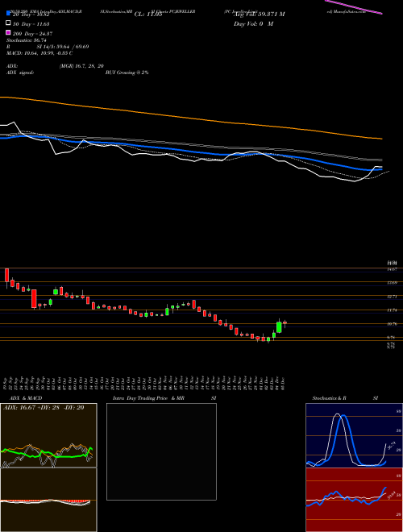Click the 10.76 price axis label
The height and width of the screenshot is (532, 403).
(x=393, y=324)
